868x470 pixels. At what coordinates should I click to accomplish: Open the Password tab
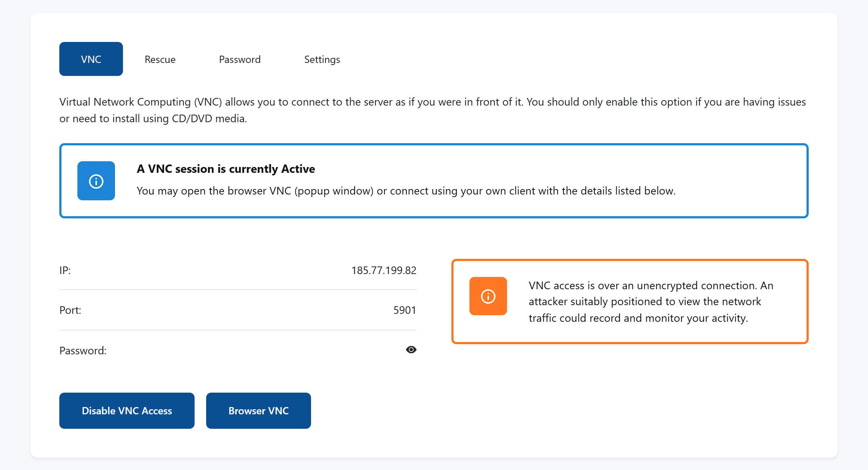[x=240, y=59]
